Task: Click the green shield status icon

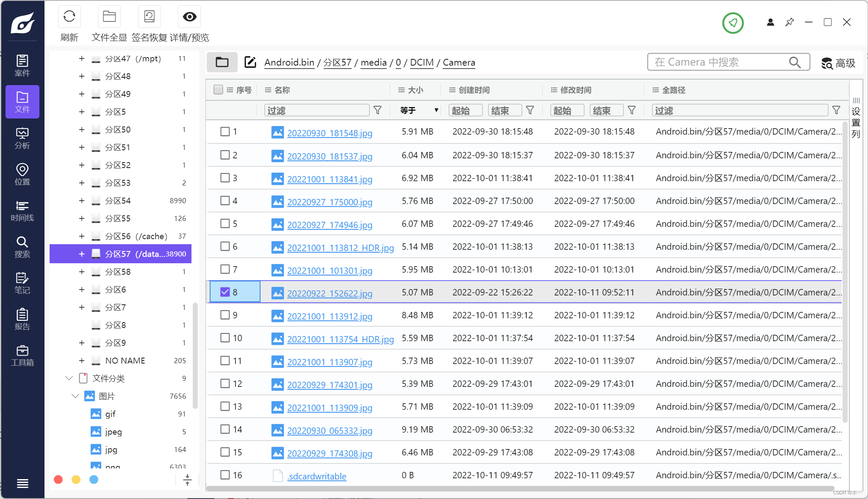Action: [x=733, y=23]
